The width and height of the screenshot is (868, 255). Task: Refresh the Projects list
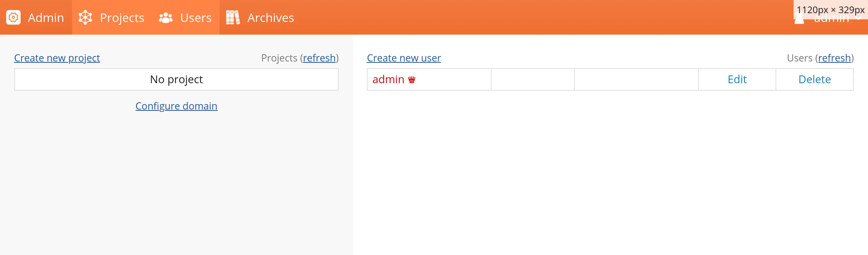(x=319, y=58)
